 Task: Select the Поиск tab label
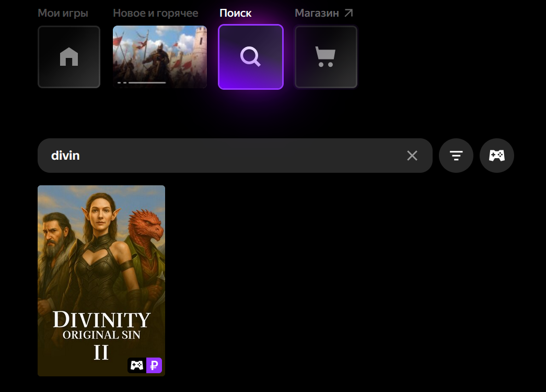pyautogui.click(x=236, y=13)
